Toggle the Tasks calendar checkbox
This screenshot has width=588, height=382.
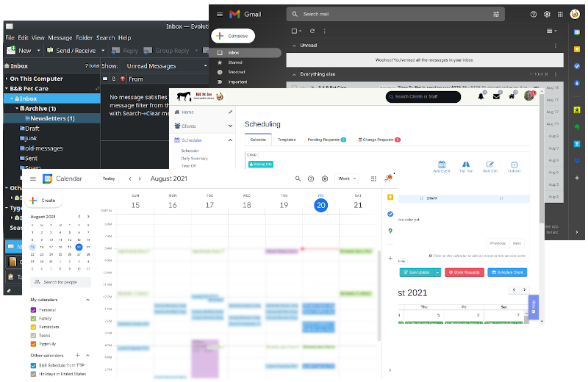[x=33, y=336]
